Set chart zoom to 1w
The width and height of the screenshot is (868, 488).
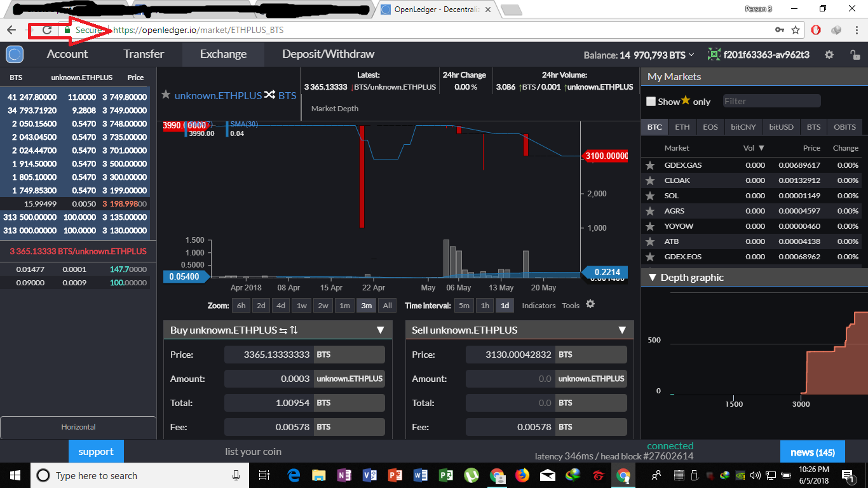pos(302,306)
